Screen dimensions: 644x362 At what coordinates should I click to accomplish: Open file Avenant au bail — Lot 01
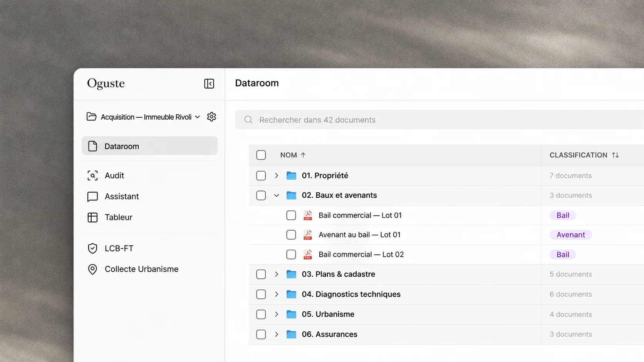(359, 235)
